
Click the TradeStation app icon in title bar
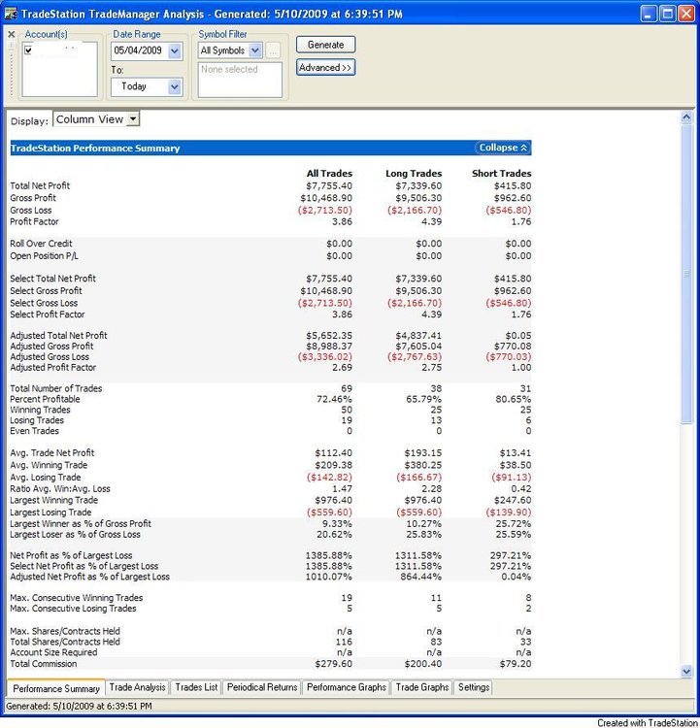pos(11,14)
